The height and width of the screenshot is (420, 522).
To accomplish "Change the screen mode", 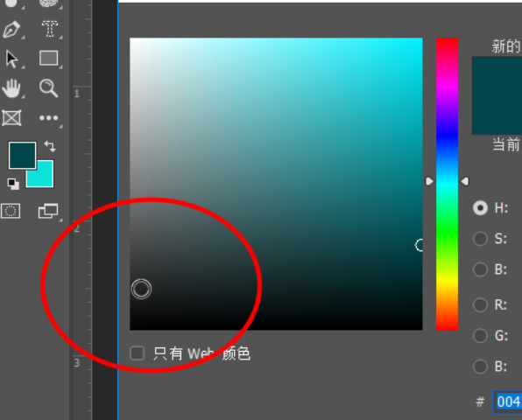I will coord(48,211).
